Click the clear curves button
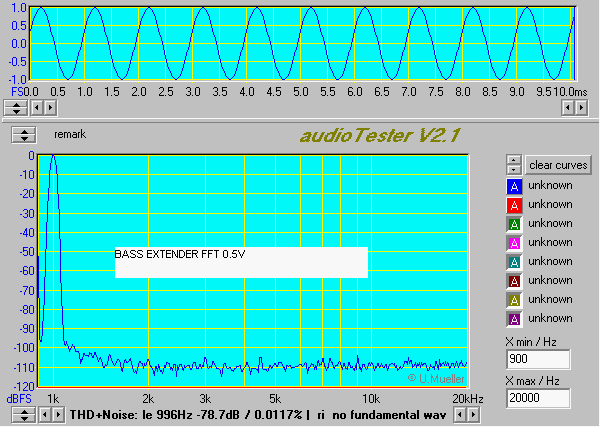Image resolution: width=600 pixels, height=427 pixels. (558, 165)
